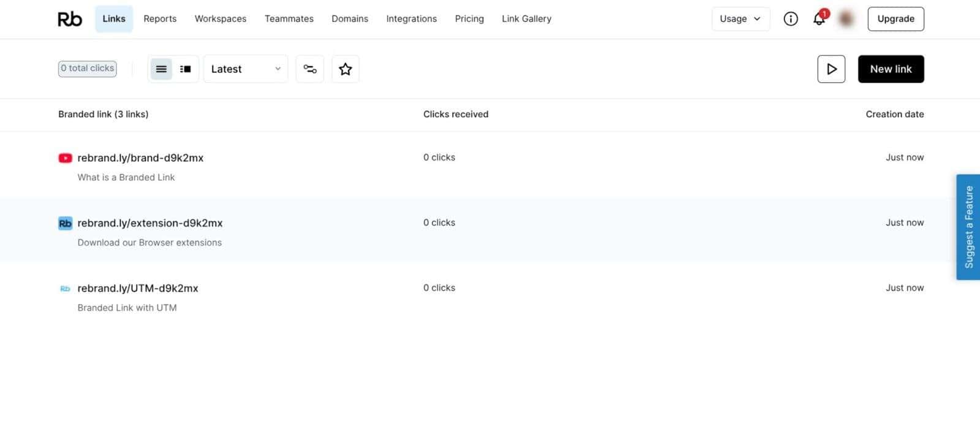Go to Workspaces
The image size is (980, 421).
point(221,19)
